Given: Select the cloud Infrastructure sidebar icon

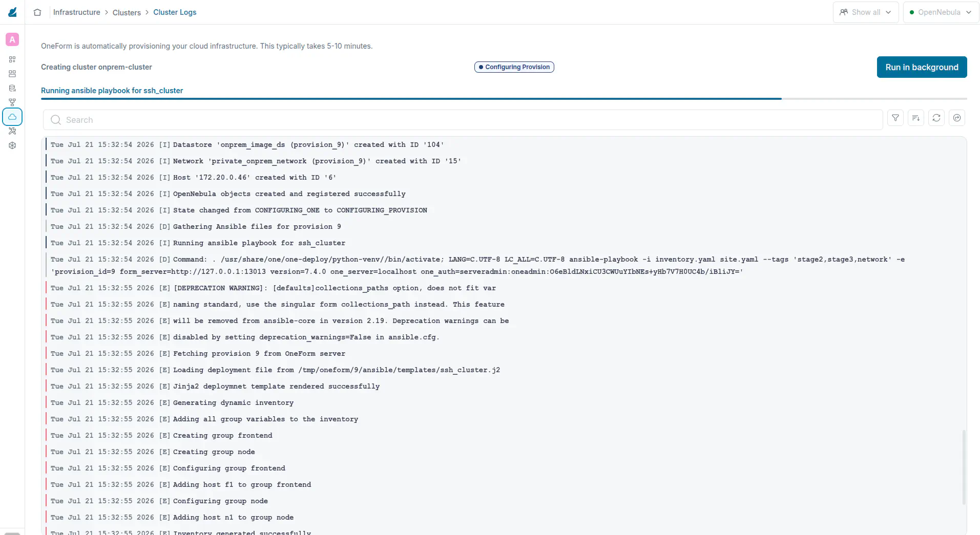Looking at the screenshot, I should point(12,117).
